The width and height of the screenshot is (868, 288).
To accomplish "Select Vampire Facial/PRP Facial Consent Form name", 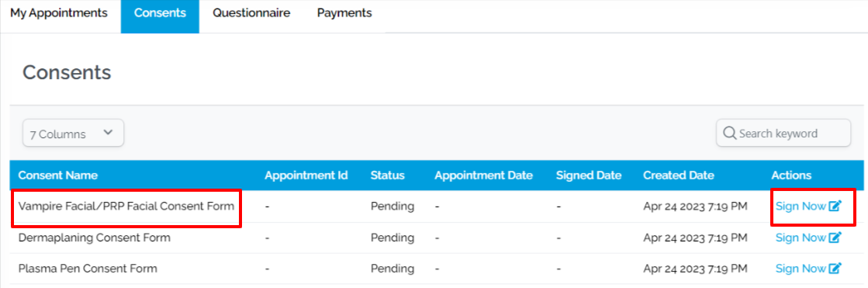I will point(126,206).
